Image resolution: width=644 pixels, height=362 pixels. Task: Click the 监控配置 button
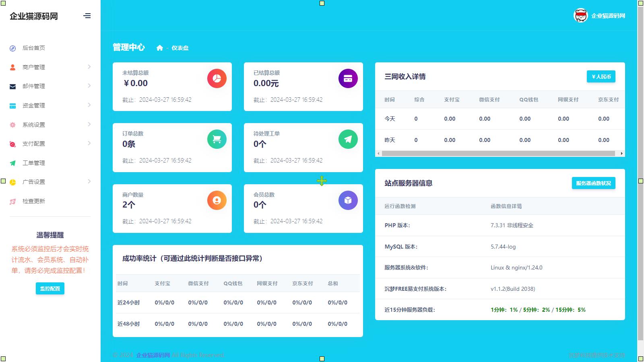pyautogui.click(x=50, y=288)
